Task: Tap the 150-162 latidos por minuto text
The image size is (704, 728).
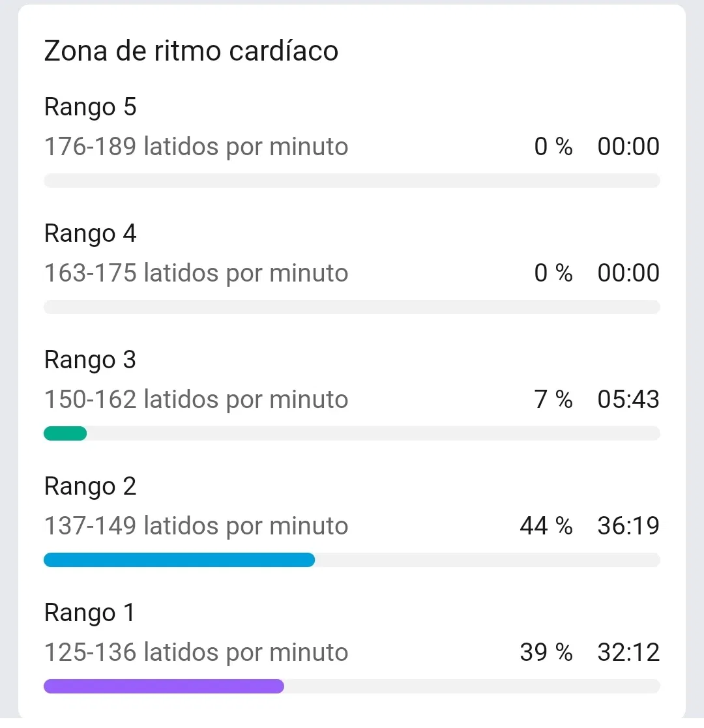Action: point(196,400)
